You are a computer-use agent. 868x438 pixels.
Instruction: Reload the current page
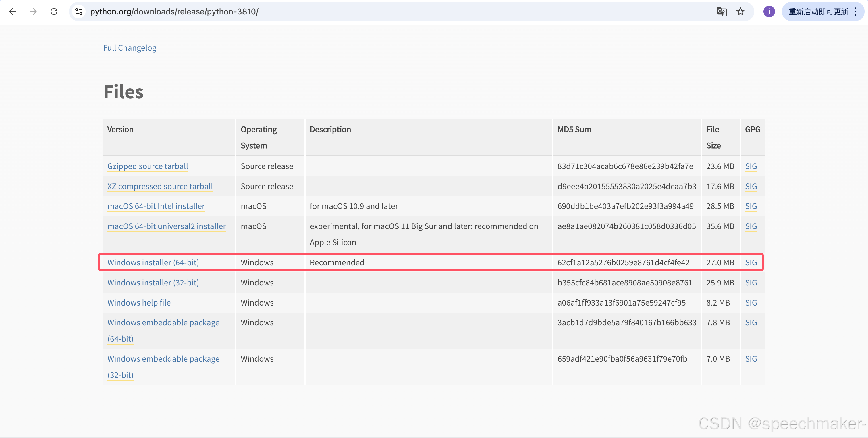54,11
